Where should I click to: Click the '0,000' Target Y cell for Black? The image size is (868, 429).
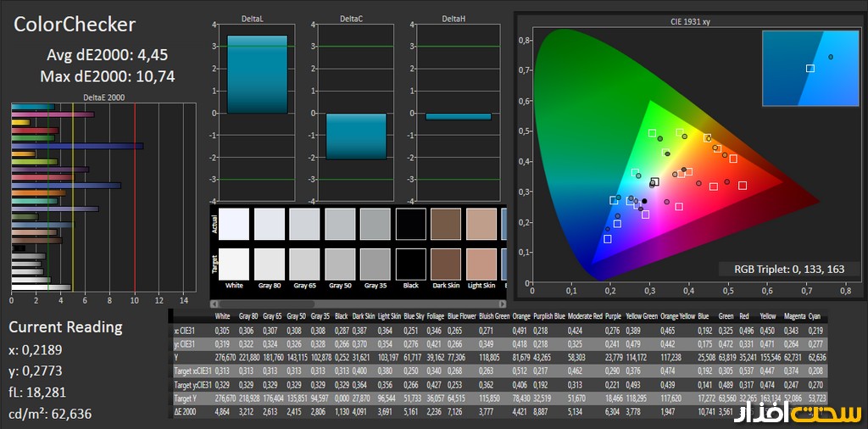342,398
